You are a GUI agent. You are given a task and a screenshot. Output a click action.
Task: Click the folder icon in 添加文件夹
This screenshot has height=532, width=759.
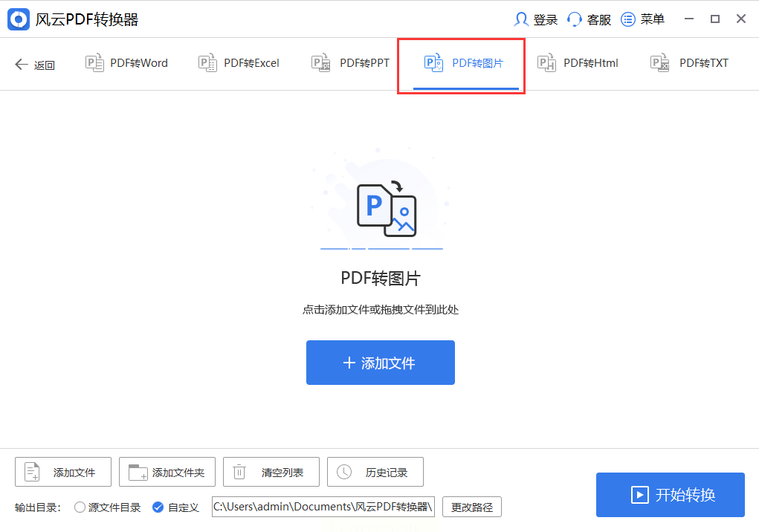tap(138, 473)
